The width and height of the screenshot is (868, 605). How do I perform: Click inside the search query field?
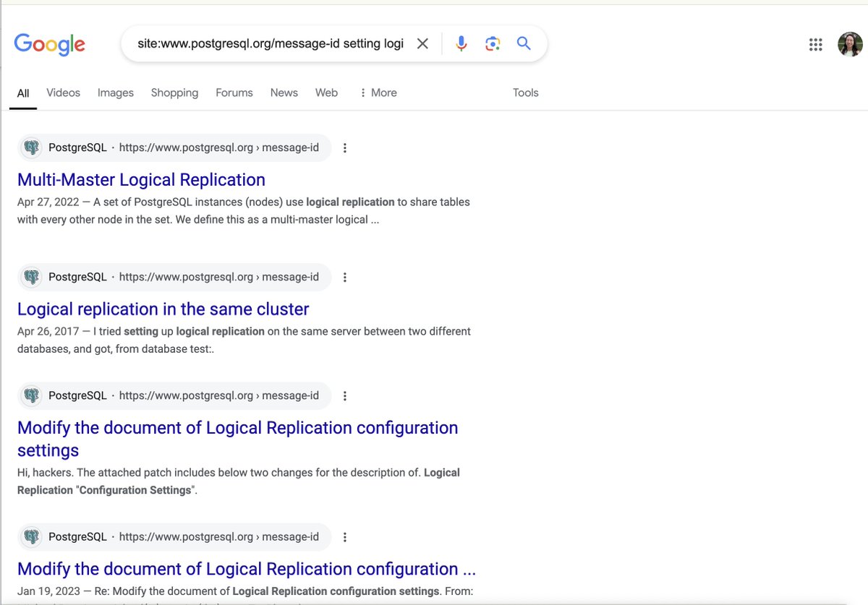click(271, 44)
